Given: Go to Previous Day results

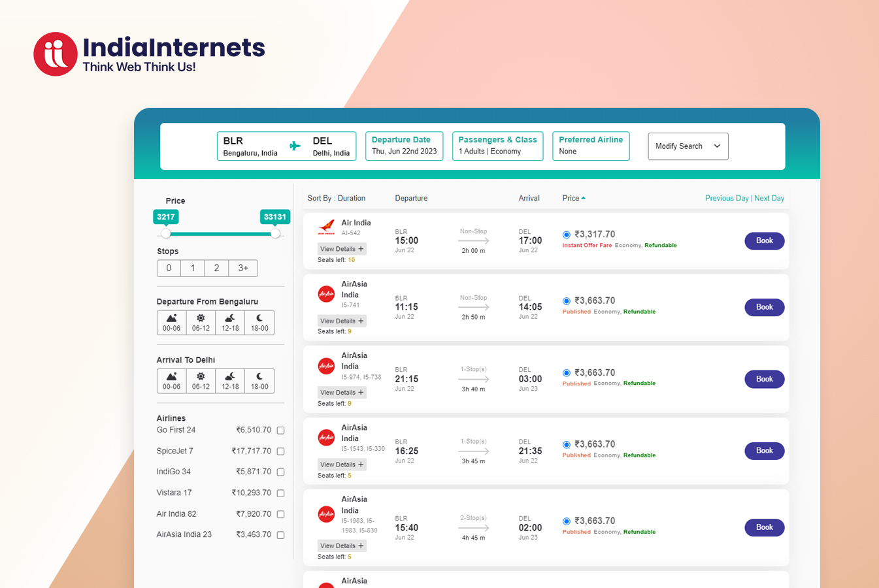Looking at the screenshot, I should [x=727, y=198].
